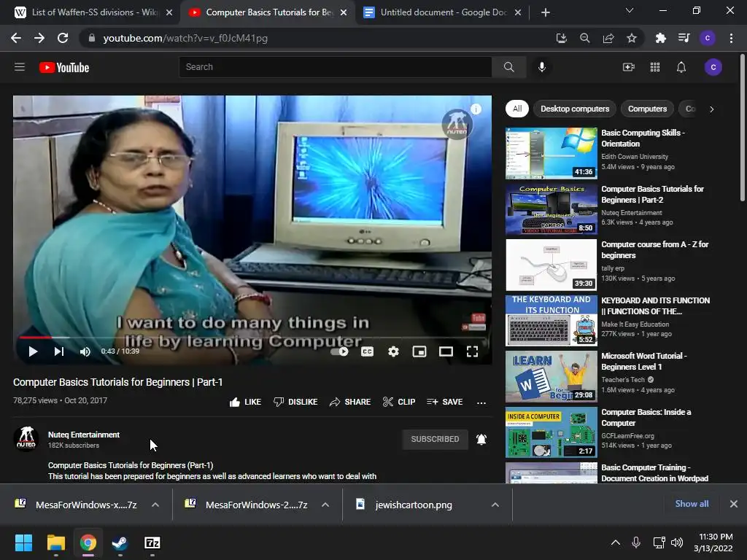Open the YouTube account avatar menu
Viewport: 747px width, 560px height.
(x=713, y=67)
